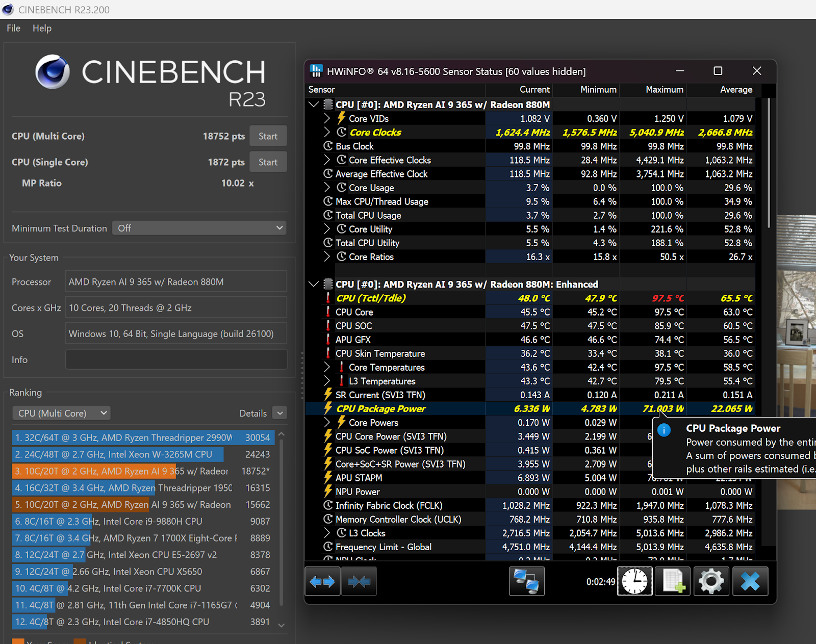
Task: Expand the L3 Clocks row
Action: click(327, 533)
